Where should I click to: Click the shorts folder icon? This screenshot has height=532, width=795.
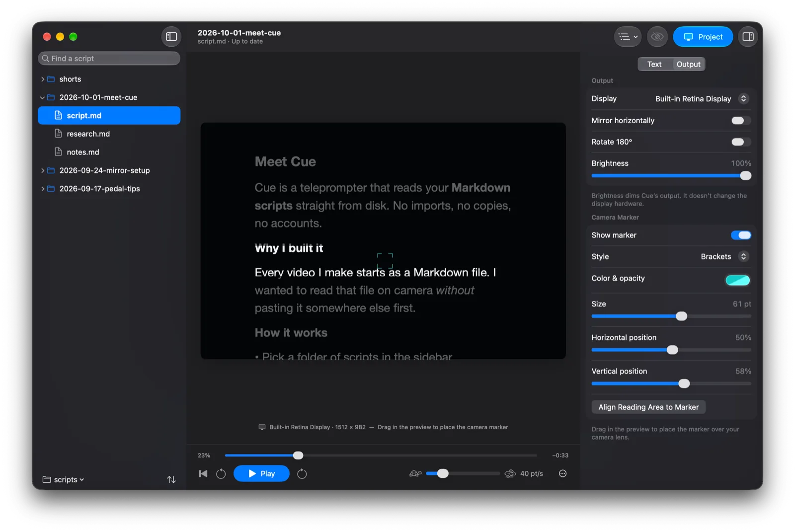pyautogui.click(x=51, y=79)
